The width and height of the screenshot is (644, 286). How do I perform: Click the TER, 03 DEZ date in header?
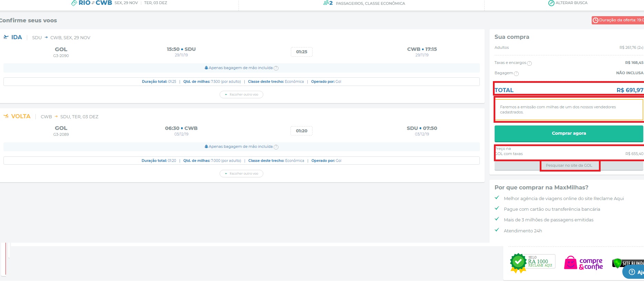coord(156,3)
